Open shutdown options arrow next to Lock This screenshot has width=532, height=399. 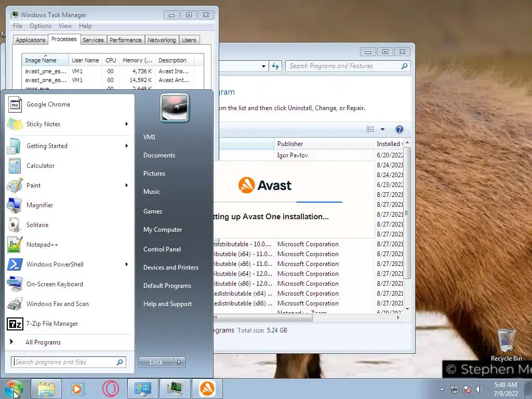tap(179, 362)
